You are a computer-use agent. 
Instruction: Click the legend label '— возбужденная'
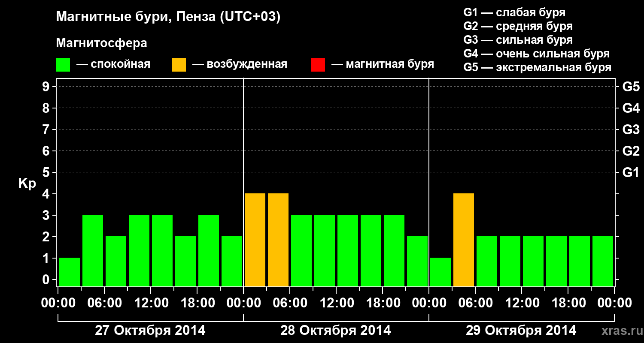pyautogui.click(x=240, y=65)
